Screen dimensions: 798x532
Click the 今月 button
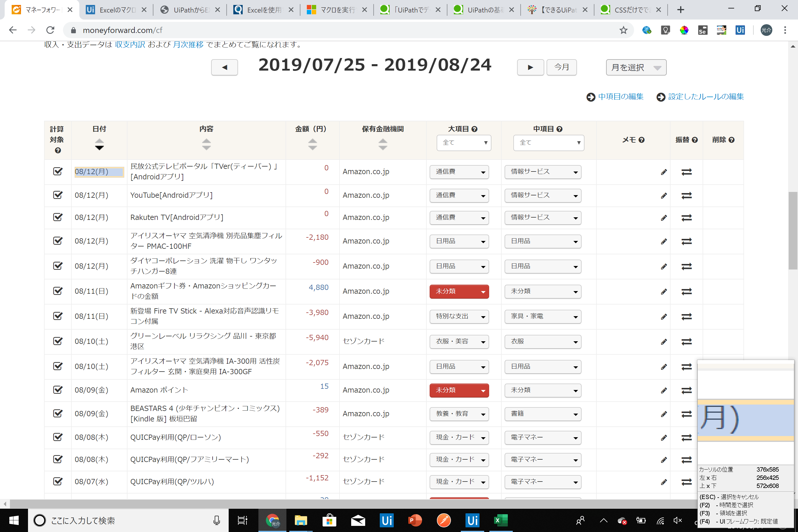[x=561, y=67]
